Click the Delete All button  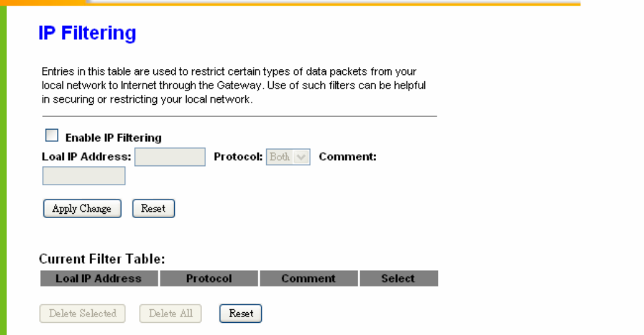click(170, 314)
